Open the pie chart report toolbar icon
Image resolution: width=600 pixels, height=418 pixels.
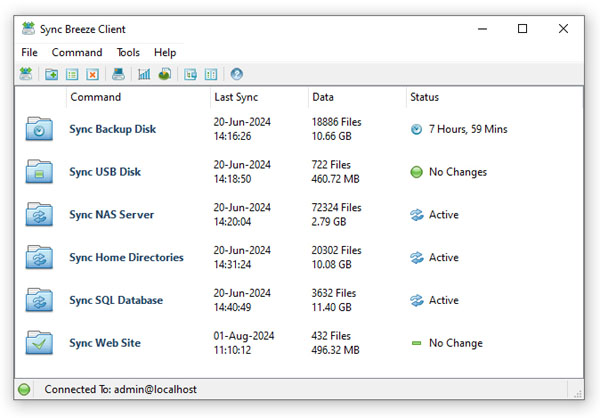[x=165, y=74]
